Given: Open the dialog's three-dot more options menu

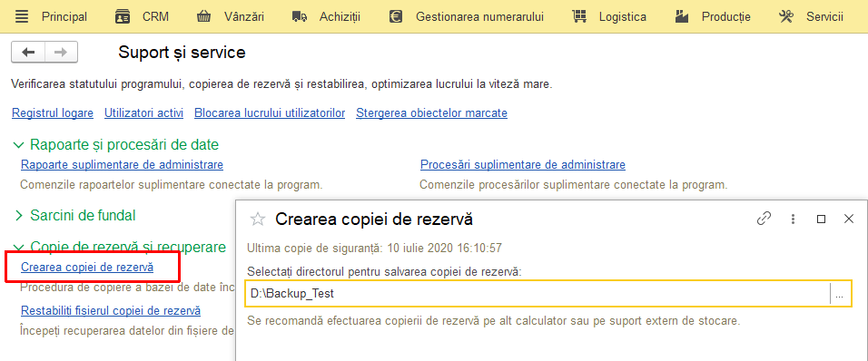Looking at the screenshot, I should click(794, 219).
